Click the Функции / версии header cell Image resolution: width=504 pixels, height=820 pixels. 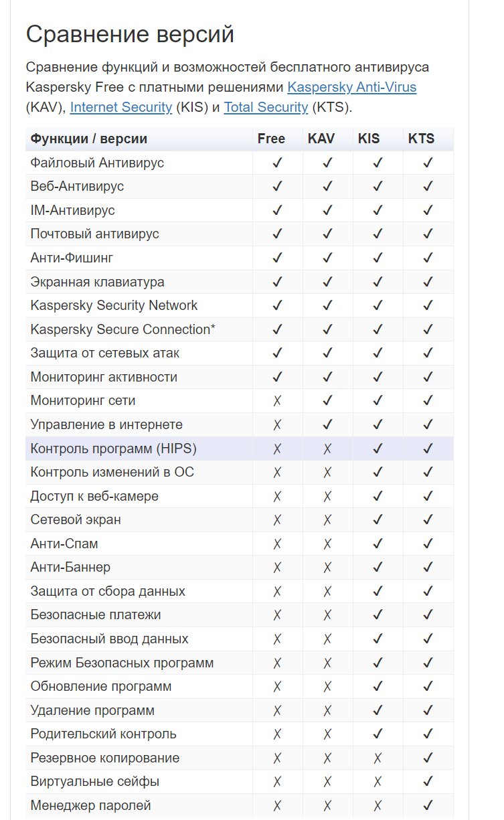(89, 139)
